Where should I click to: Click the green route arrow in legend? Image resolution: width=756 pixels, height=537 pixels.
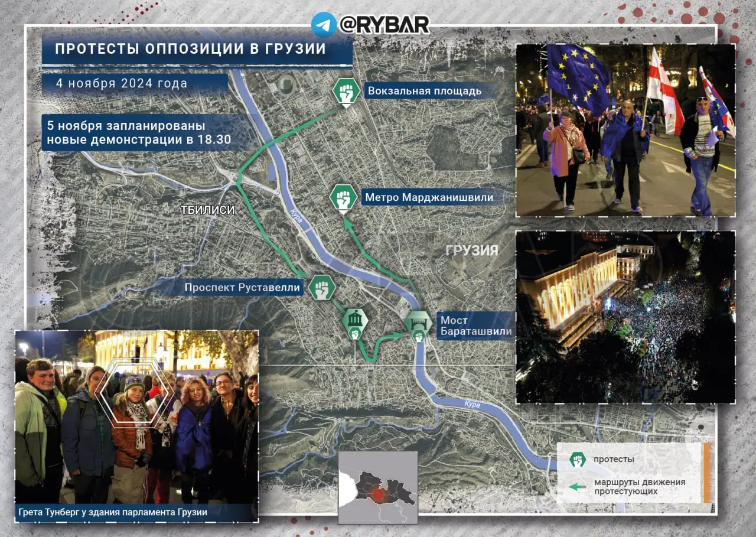[577, 486]
